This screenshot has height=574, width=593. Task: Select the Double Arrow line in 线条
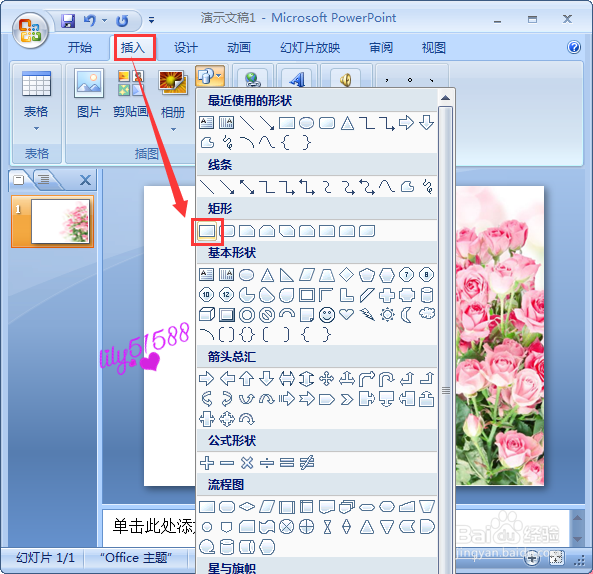(247, 187)
